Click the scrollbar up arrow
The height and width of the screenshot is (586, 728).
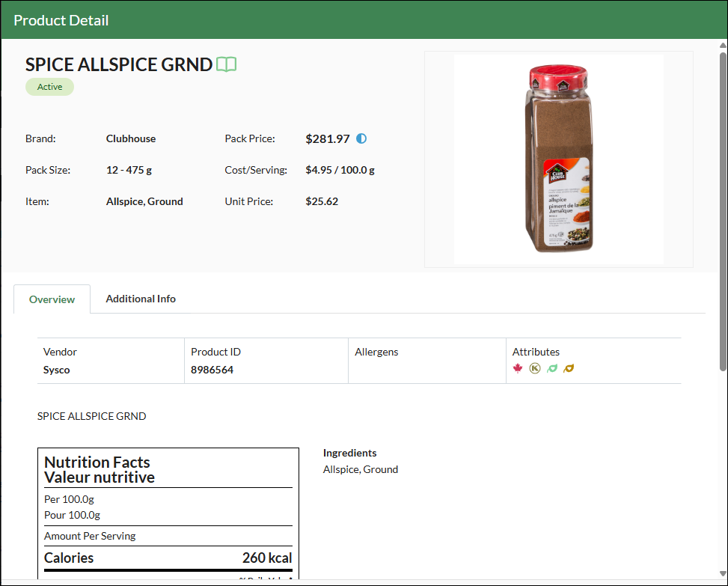(x=723, y=45)
